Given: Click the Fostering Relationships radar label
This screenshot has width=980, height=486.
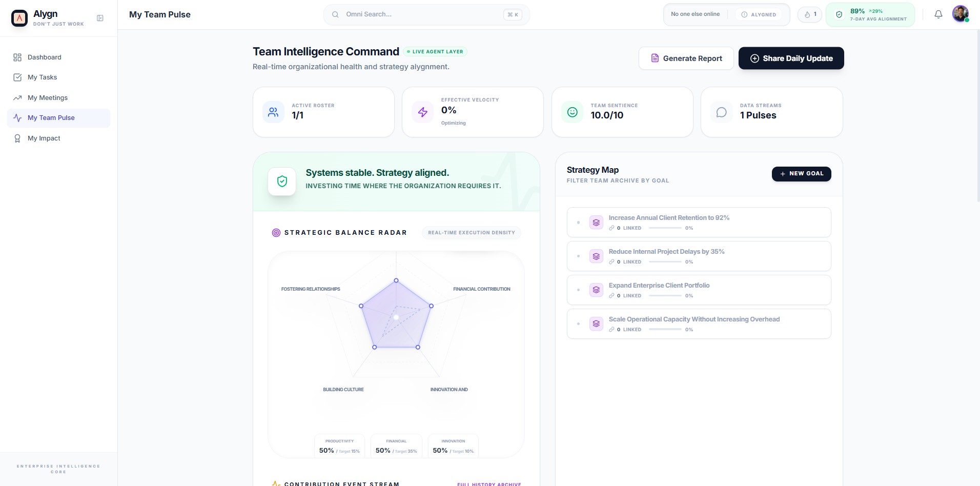Looking at the screenshot, I should tap(311, 289).
